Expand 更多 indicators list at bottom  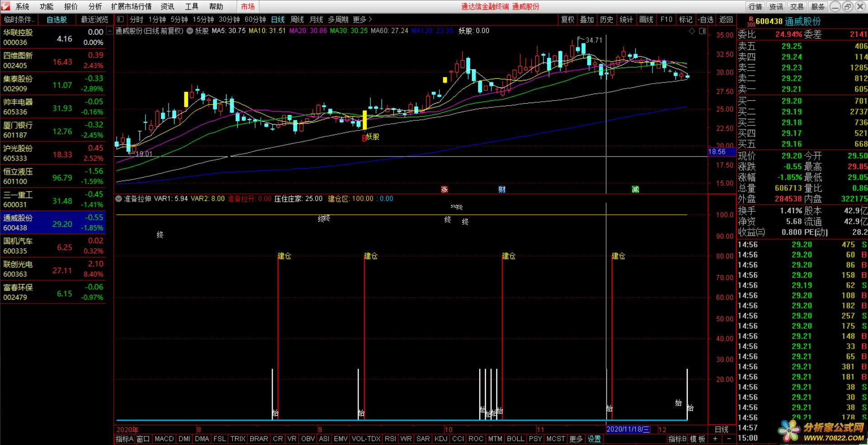(x=576, y=439)
